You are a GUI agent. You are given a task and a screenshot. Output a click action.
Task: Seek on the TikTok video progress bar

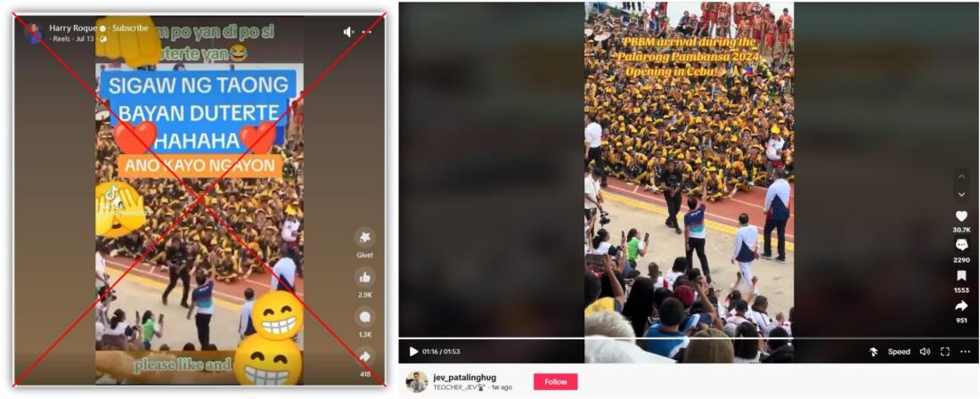[x=689, y=338]
